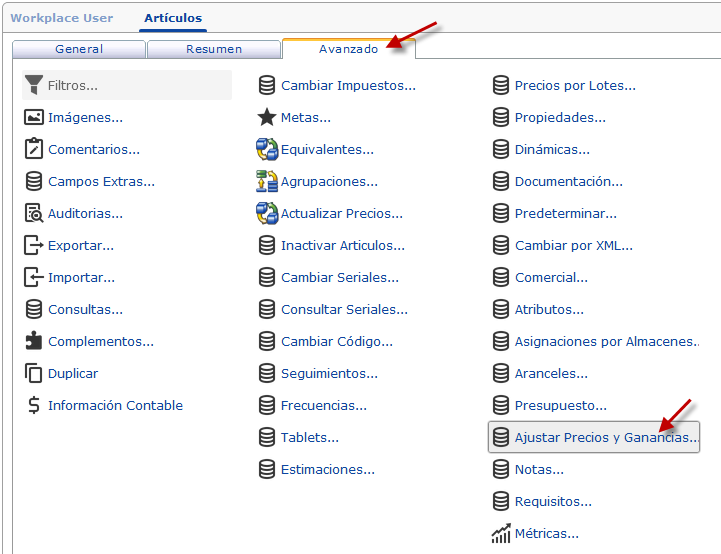Click the puzzle piece icon for Complementos
Screen dimensions: 721x554
[34, 341]
